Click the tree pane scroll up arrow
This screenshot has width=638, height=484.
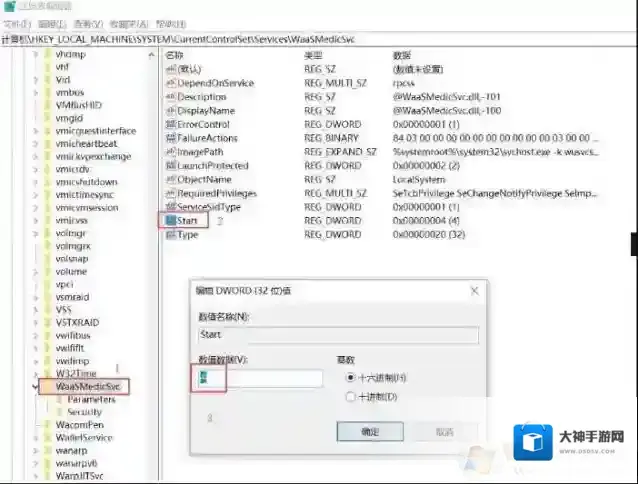point(151,55)
